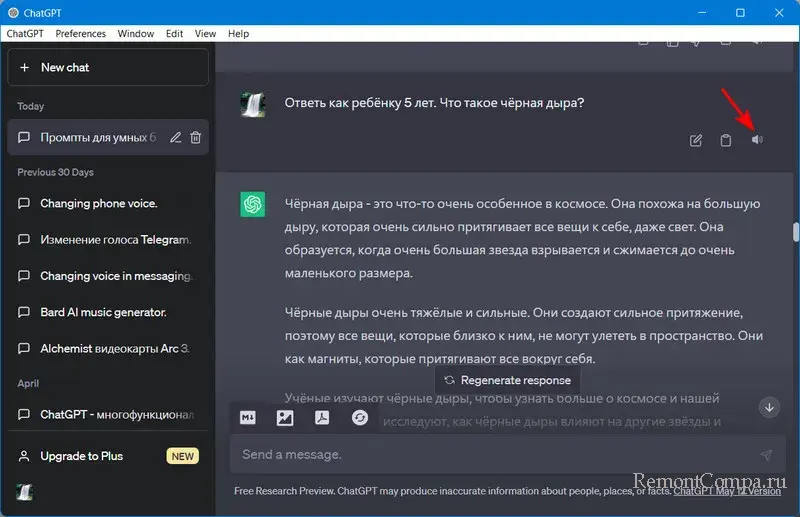Export the chat as a PDF
Screen dimensions: 800x517
tap(322, 418)
